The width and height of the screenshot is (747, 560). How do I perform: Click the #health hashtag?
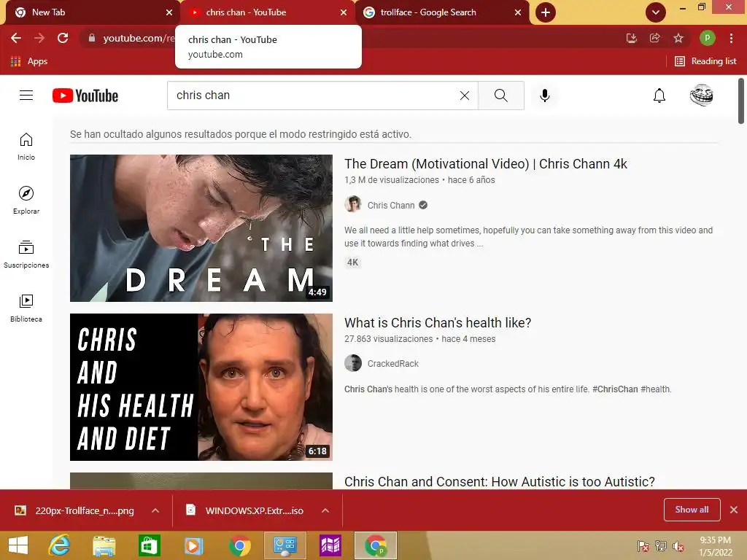coord(655,389)
